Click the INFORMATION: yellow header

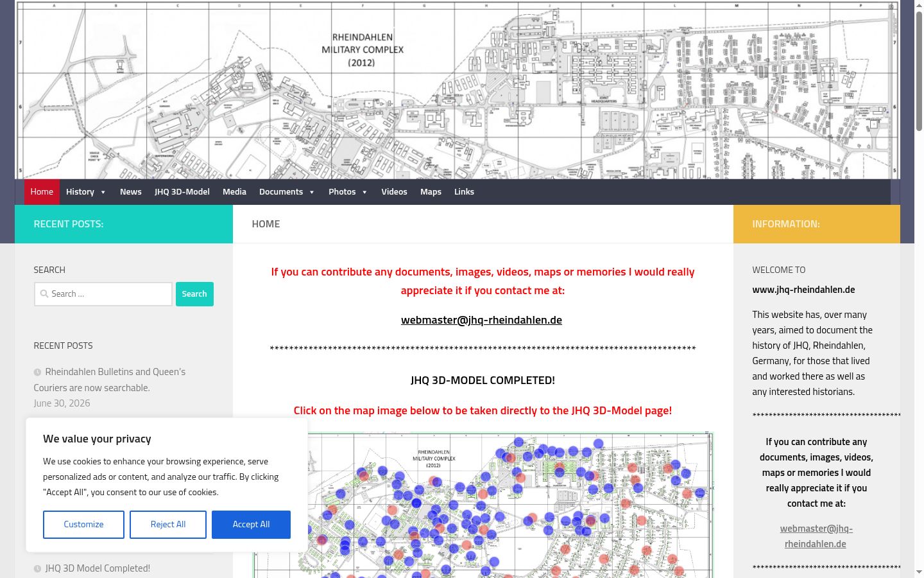pos(817,224)
